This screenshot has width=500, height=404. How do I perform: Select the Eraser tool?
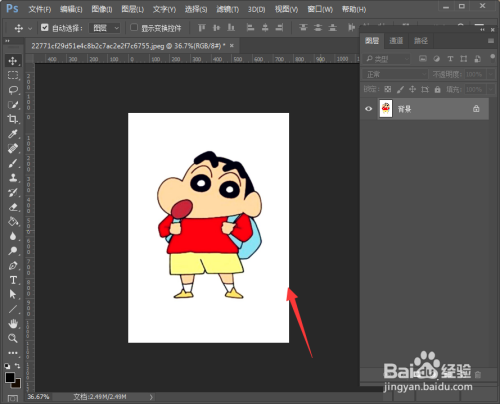point(13,207)
